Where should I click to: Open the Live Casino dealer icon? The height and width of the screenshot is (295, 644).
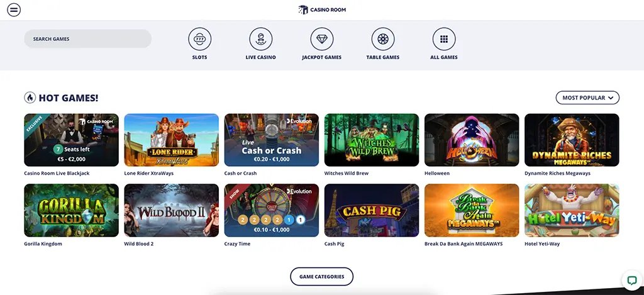point(260,39)
